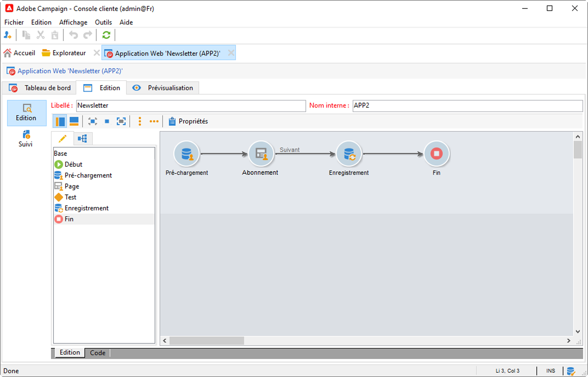Image resolution: width=588 pixels, height=377 pixels.
Task: Click the vertical alignment dots icon
Action: 140,121
